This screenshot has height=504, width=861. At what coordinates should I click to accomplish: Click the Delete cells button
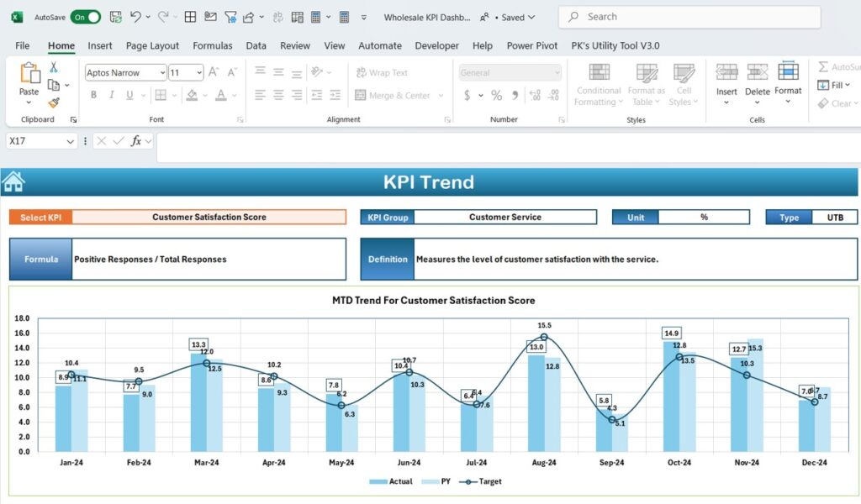coord(758,84)
